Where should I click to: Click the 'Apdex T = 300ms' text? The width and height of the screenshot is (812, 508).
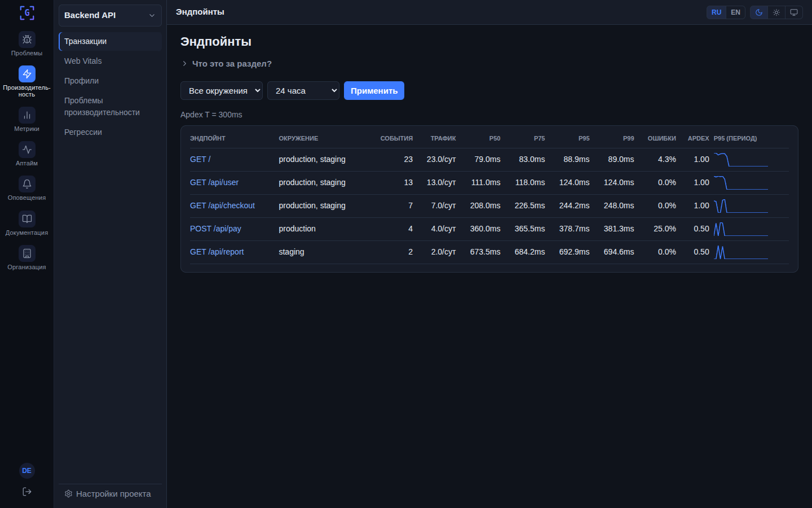(211, 115)
